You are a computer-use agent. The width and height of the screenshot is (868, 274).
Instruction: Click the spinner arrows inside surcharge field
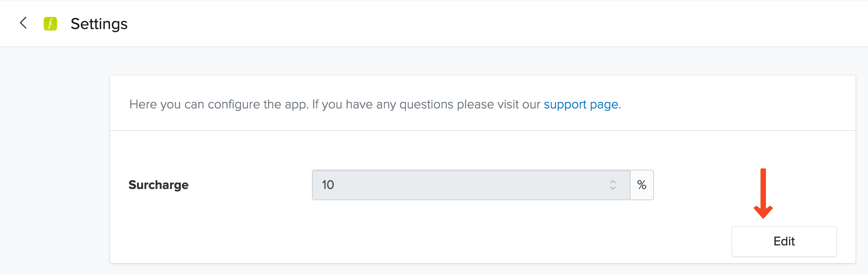pos(613,185)
